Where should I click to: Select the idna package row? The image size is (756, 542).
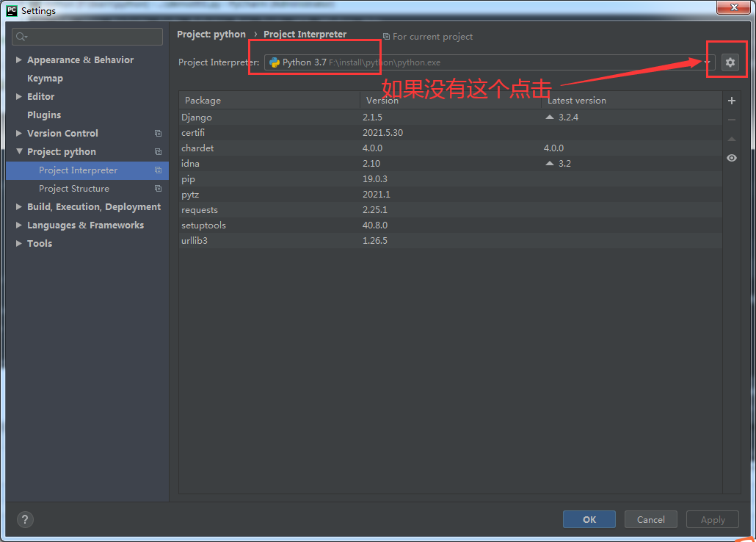451,164
